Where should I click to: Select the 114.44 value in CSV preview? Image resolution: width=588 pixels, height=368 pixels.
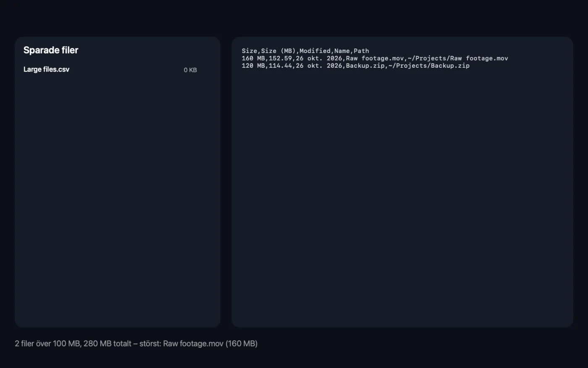280,66
